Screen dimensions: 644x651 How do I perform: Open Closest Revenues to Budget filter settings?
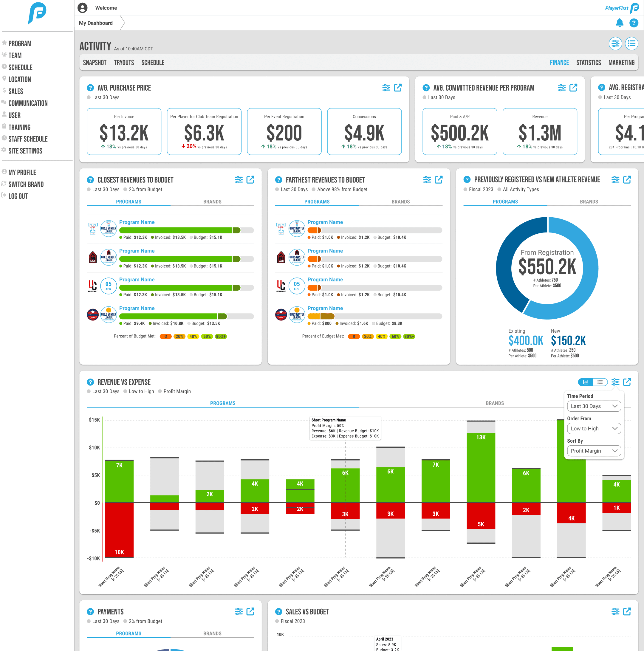coord(239,180)
